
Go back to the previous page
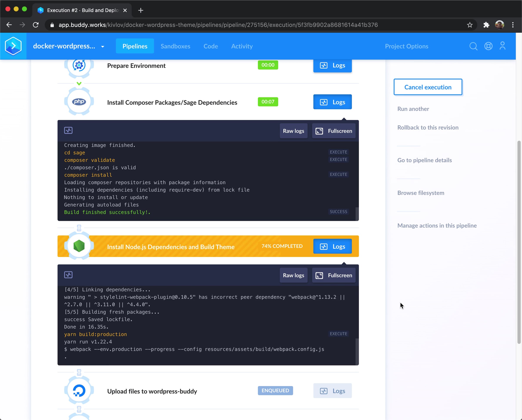[9, 25]
